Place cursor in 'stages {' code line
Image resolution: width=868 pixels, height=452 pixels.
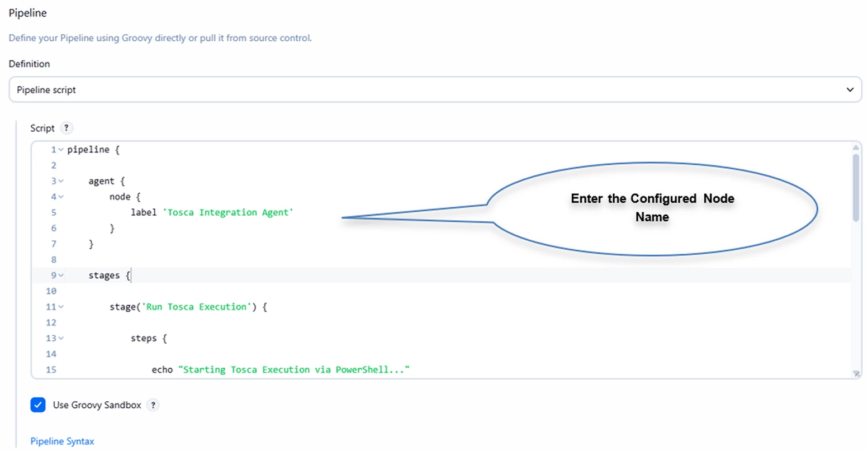(109, 275)
